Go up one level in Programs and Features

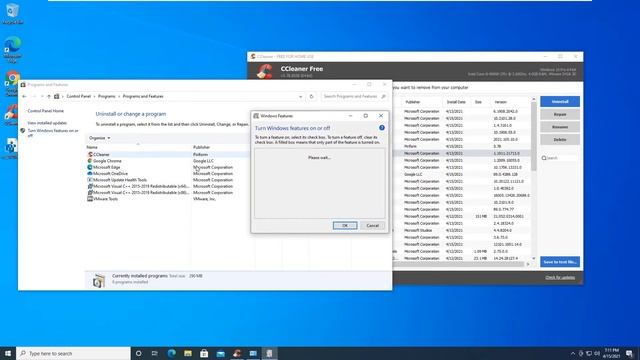(49, 96)
